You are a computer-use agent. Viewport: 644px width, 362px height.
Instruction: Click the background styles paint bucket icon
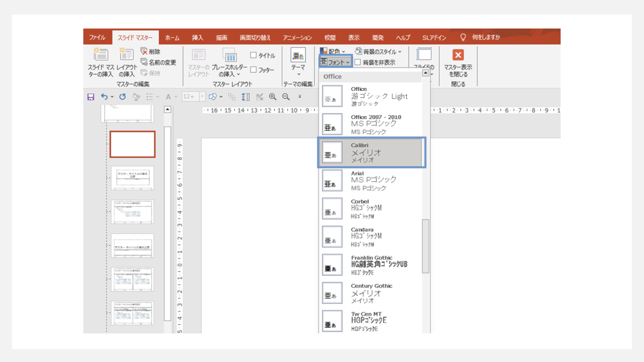(x=358, y=51)
